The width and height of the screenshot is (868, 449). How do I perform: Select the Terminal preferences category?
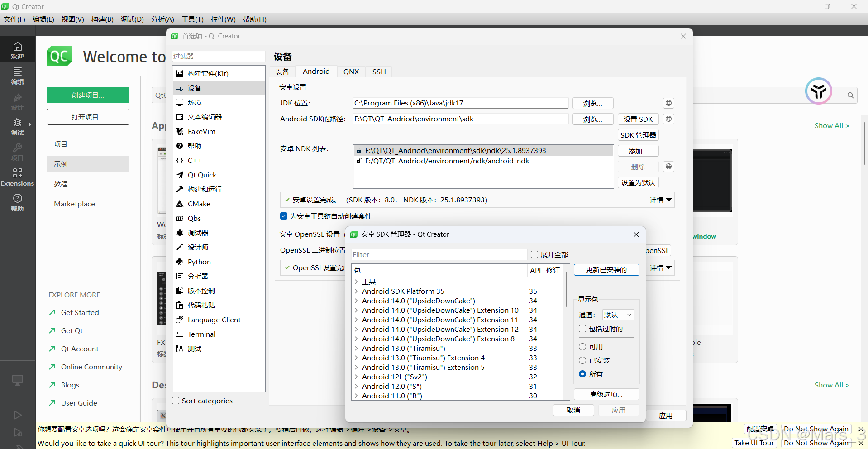[219, 334]
